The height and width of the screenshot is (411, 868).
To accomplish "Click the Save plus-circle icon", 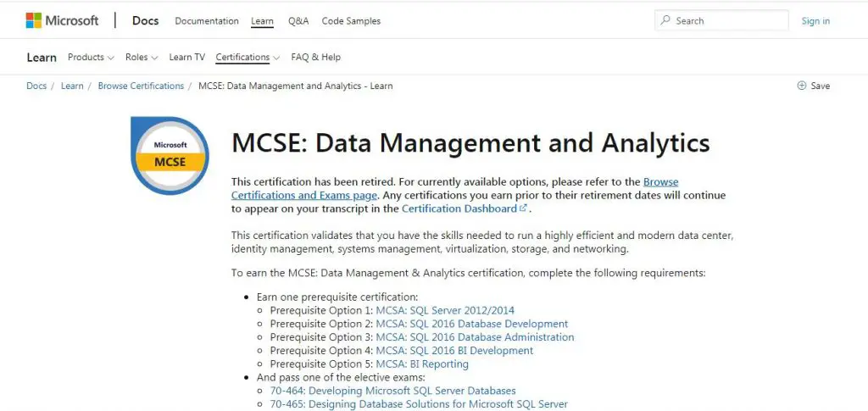I will click(802, 86).
